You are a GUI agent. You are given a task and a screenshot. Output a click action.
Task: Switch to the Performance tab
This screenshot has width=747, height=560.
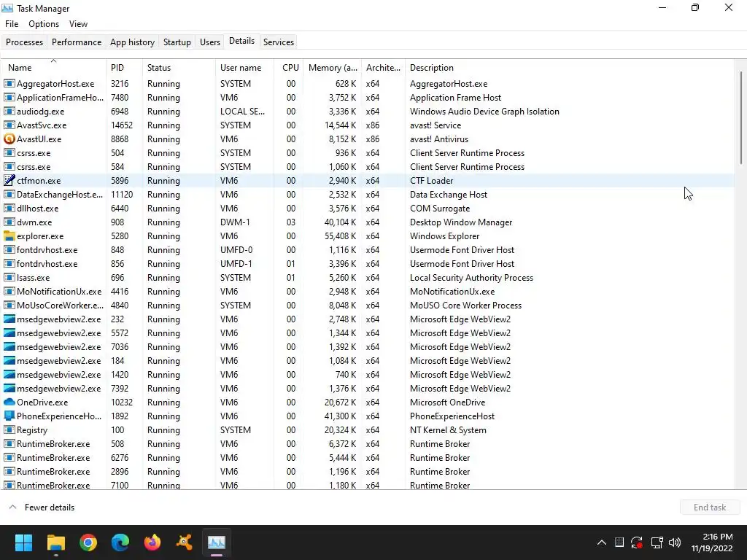pos(77,42)
